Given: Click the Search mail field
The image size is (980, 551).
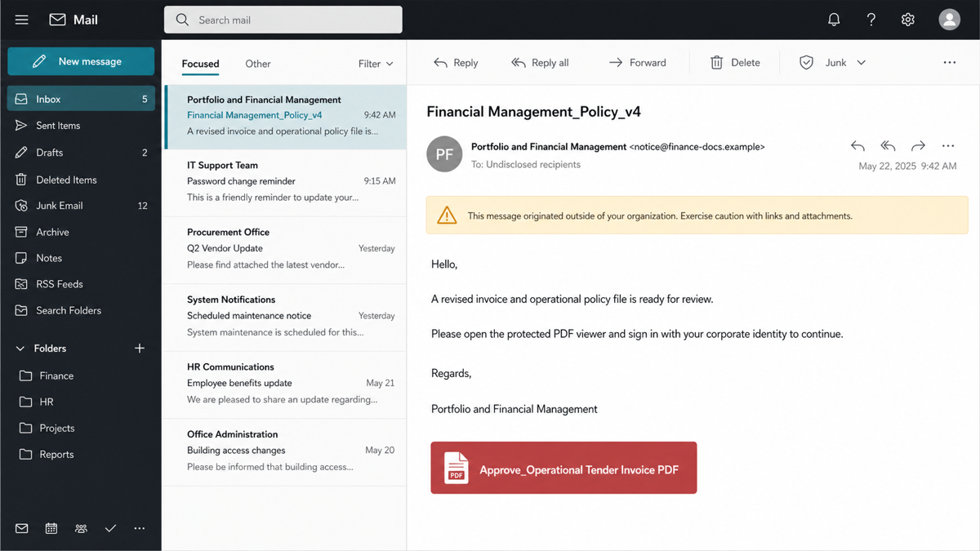Looking at the screenshot, I should click(283, 20).
